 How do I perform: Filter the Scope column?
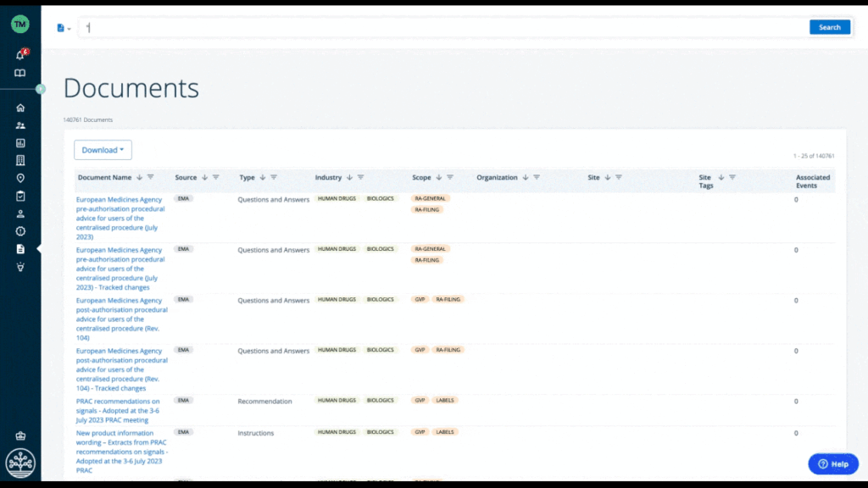point(450,178)
